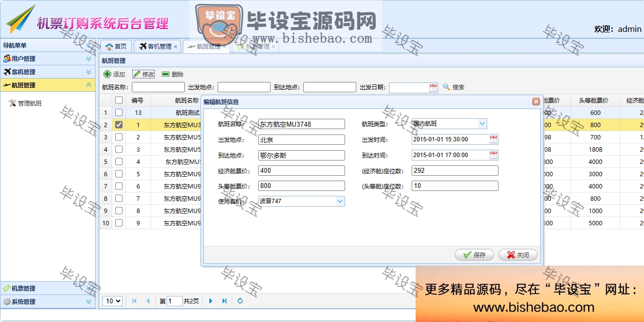Screen dimensions: 644x322
Task: Click the 修改 (edit) pencil button
Action: 144,74
